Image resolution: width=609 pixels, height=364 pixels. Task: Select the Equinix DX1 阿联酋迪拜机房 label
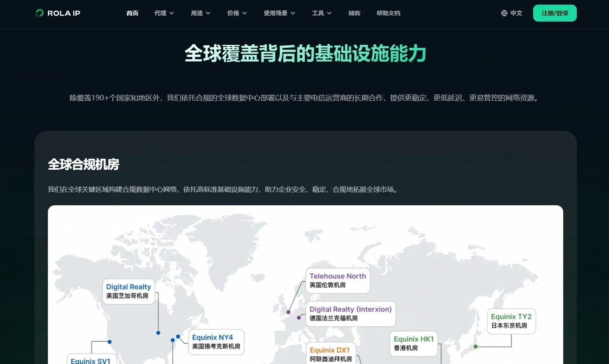coord(331,353)
